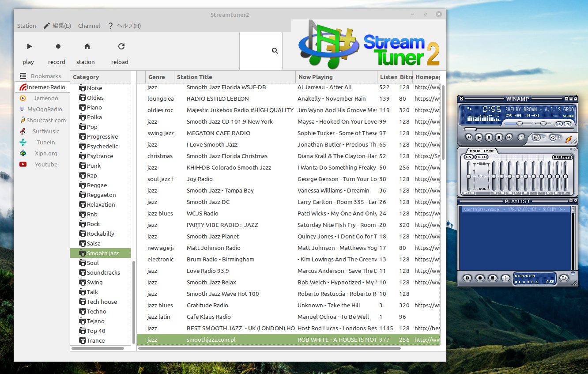
Task: Toggle equalizer AUTO button
Action: 481,157
